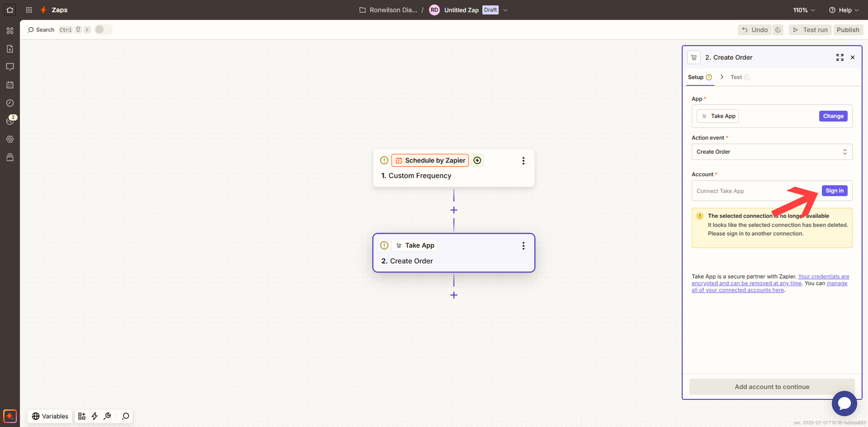The image size is (868, 427).
Task: Open the gear settings icon in left sidebar
Action: pyautogui.click(x=10, y=139)
